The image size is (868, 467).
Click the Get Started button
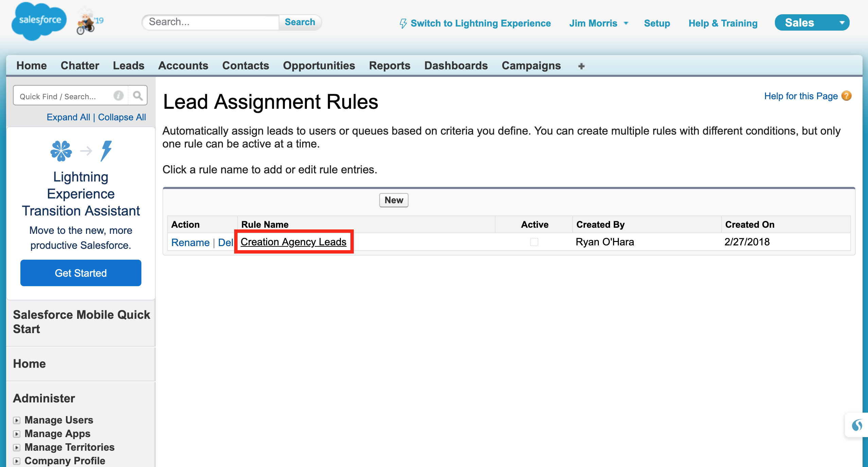coord(81,273)
